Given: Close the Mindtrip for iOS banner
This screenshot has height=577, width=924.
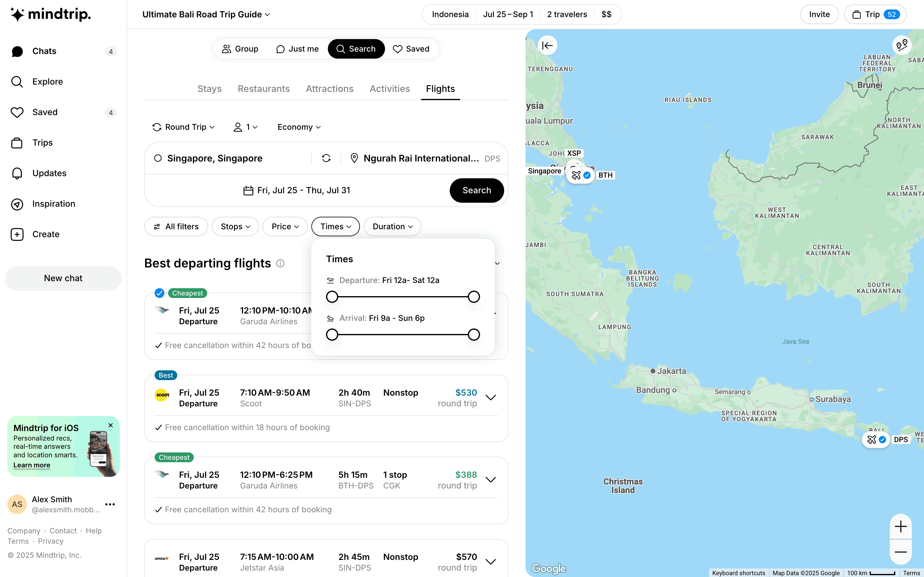Looking at the screenshot, I should [111, 425].
